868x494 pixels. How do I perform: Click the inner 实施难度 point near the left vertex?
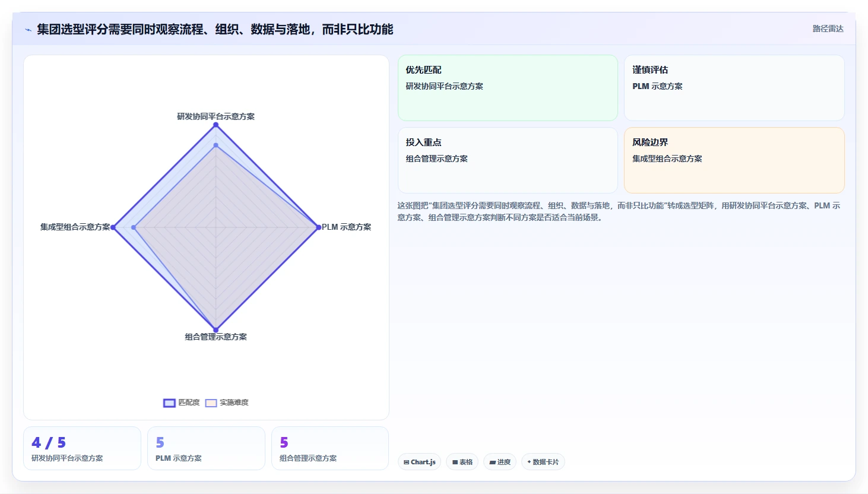point(134,227)
